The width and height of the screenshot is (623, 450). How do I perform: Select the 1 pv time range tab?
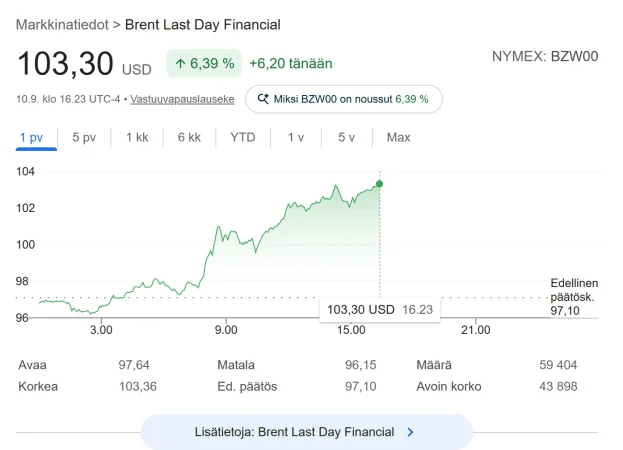[x=31, y=137]
